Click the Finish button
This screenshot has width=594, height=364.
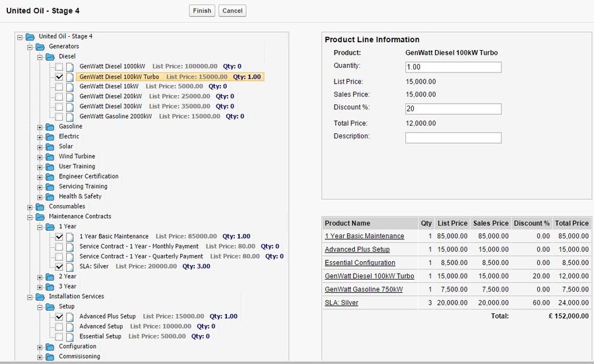(x=202, y=11)
